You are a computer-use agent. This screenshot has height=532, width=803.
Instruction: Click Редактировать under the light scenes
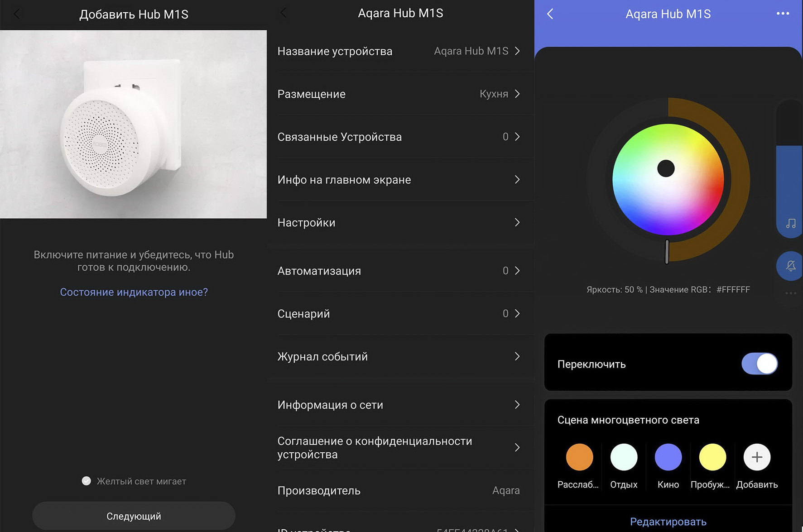coord(668,522)
